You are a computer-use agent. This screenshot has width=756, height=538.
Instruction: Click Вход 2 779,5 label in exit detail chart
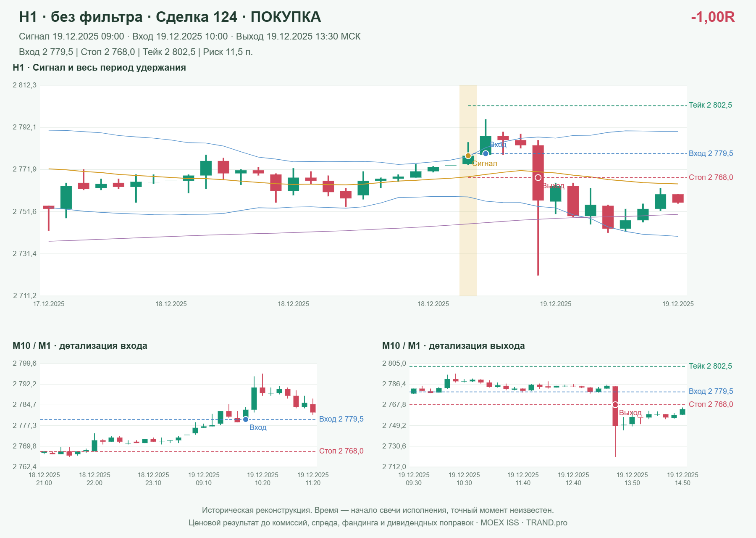click(711, 391)
